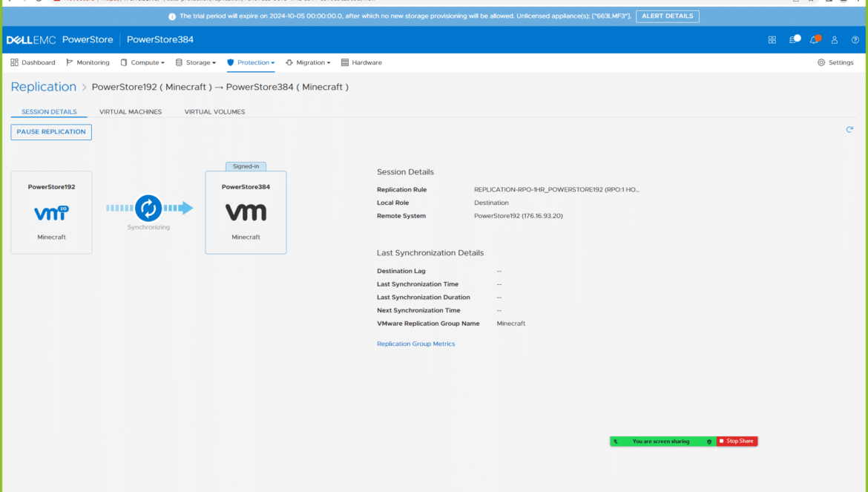This screenshot has width=868, height=492.
Task: Click the Synchronizing circular arrows icon
Action: tap(148, 208)
